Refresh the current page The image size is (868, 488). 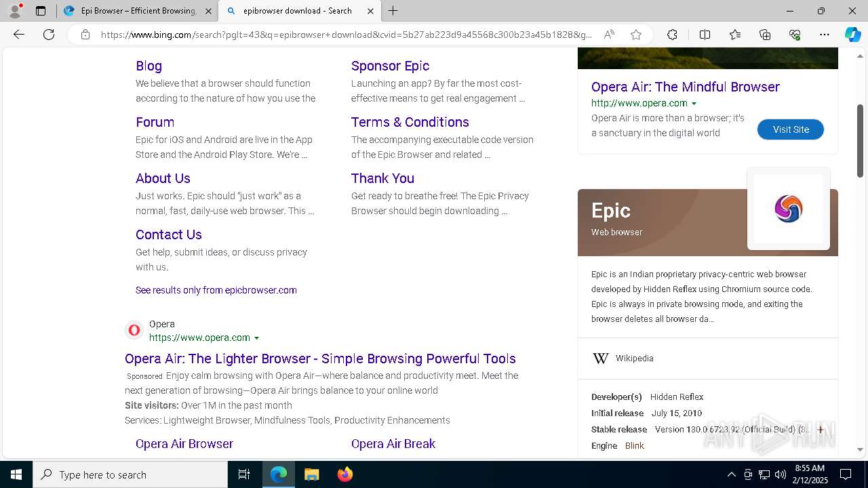pos(49,35)
